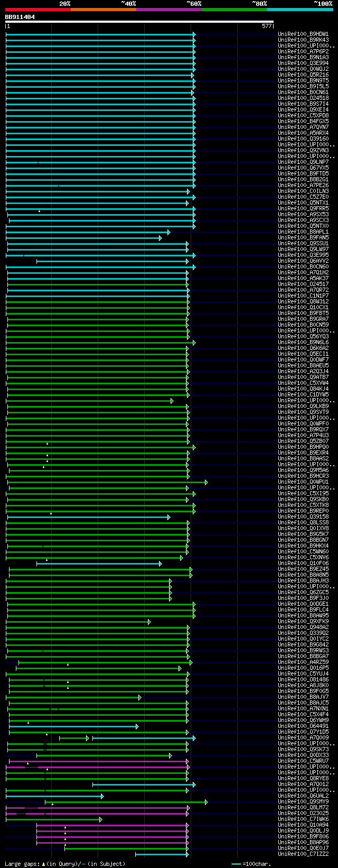Select label UniRef100_Q9ZVN3
The width and height of the screenshot is (338, 868).
(303, 151)
